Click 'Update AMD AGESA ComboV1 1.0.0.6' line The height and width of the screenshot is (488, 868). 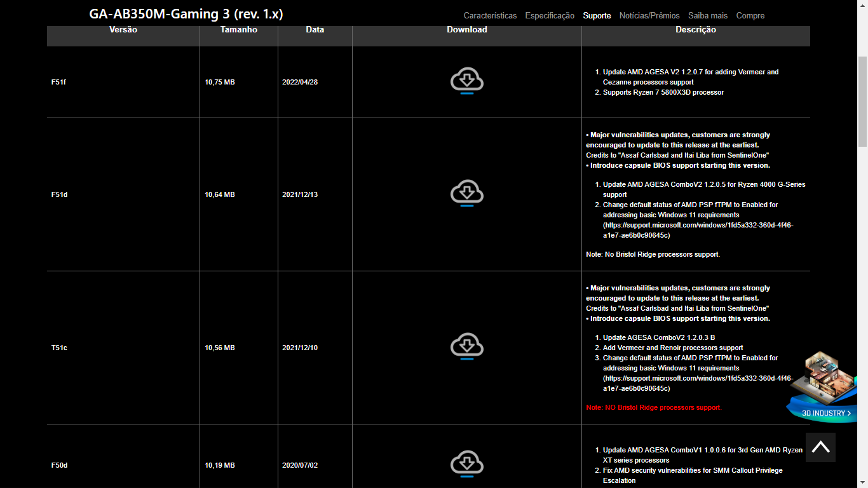703,455
